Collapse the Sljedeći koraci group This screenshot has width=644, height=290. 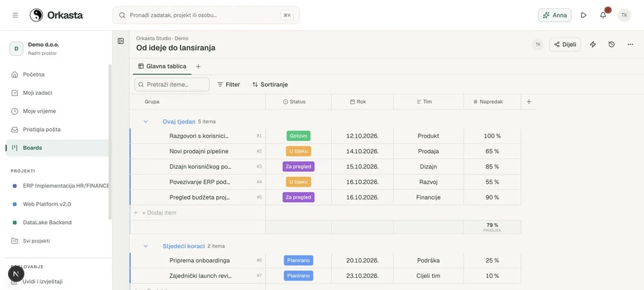(x=146, y=246)
